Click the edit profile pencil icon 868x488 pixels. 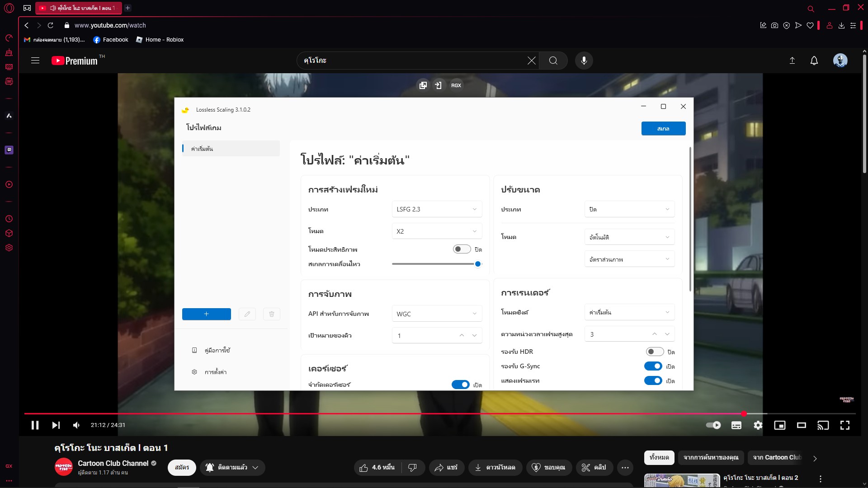coord(247,314)
